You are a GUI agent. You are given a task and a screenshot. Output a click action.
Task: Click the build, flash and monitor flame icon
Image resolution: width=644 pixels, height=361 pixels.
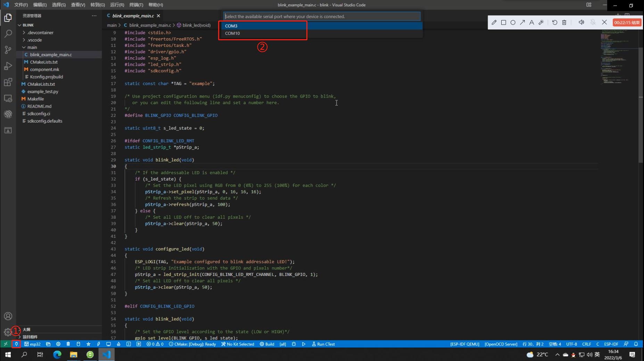118,344
